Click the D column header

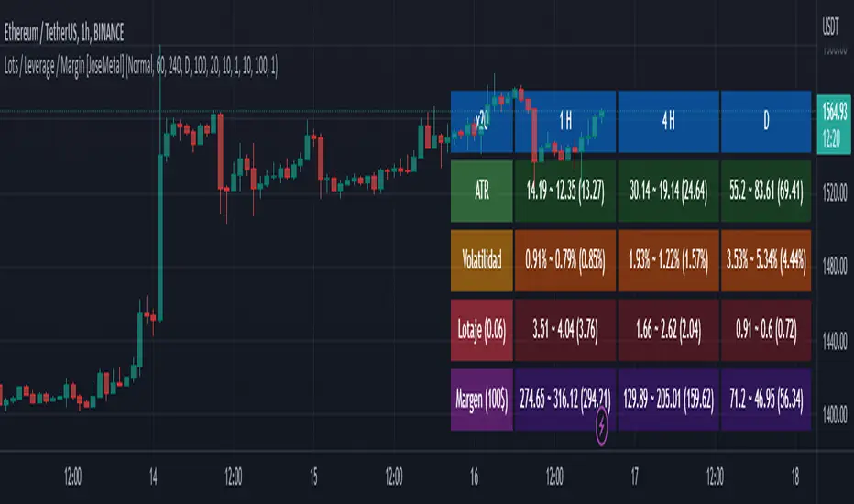(x=766, y=121)
